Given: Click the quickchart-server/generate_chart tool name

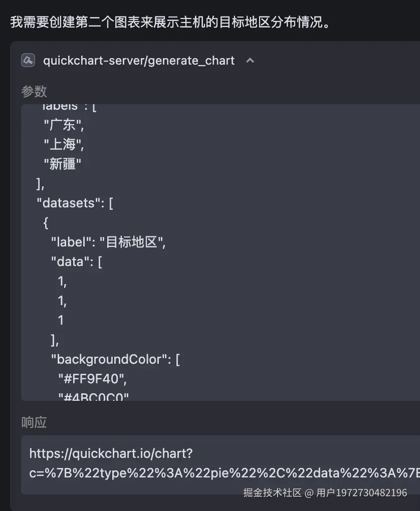Looking at the screenshot, I should coord(139,61).
